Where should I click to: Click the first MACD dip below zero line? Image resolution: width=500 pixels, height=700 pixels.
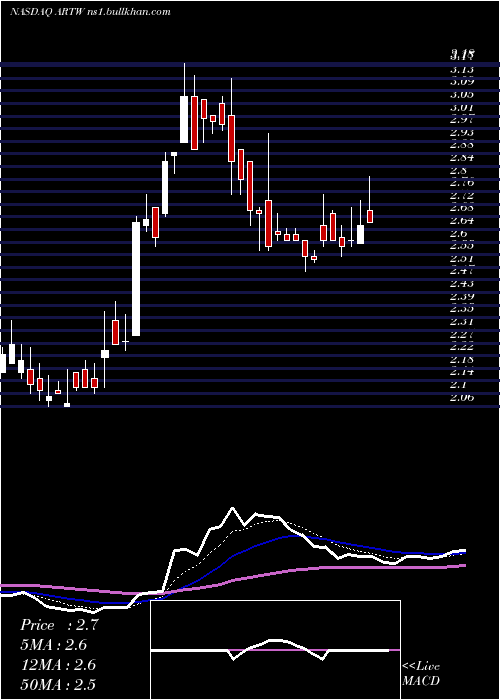[x=234, y=658]
